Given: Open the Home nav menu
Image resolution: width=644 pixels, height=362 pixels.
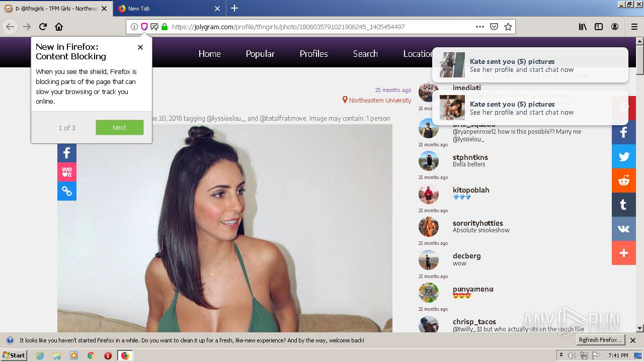Looking at the screenshot, I should [209, 54].
